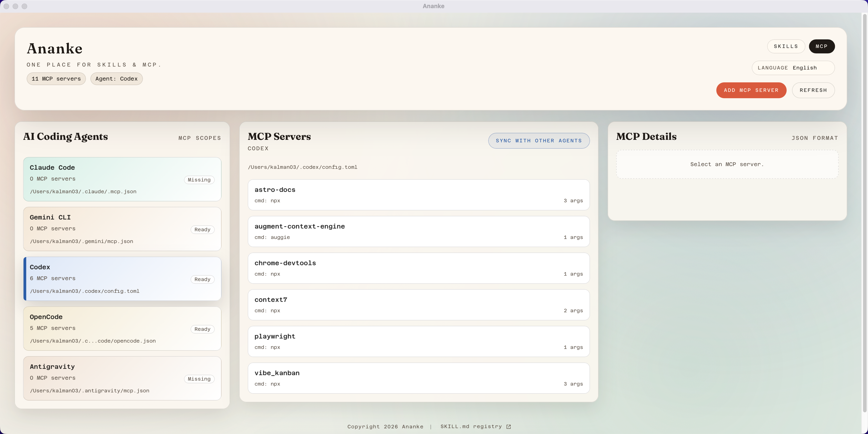Choose the Gemini CLI agent card
The height and width of the screenshot is (434, 868).
click(x=122, y=229)
